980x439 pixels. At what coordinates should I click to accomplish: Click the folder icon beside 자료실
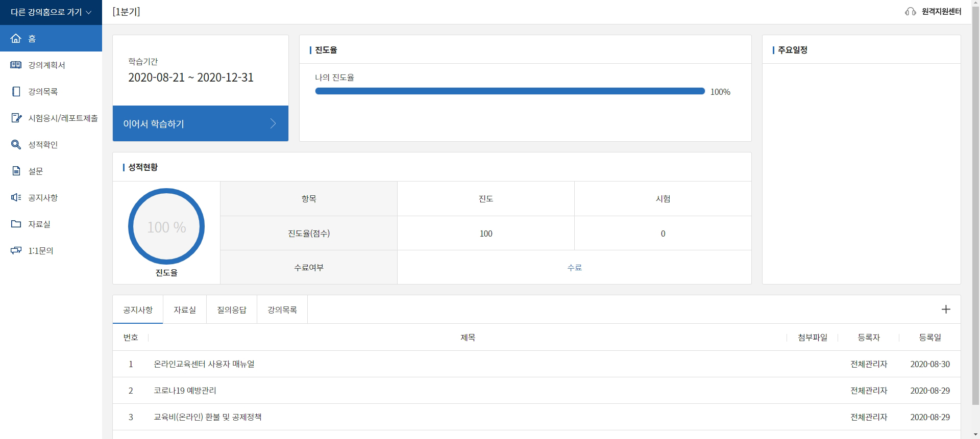click(16, 224)
